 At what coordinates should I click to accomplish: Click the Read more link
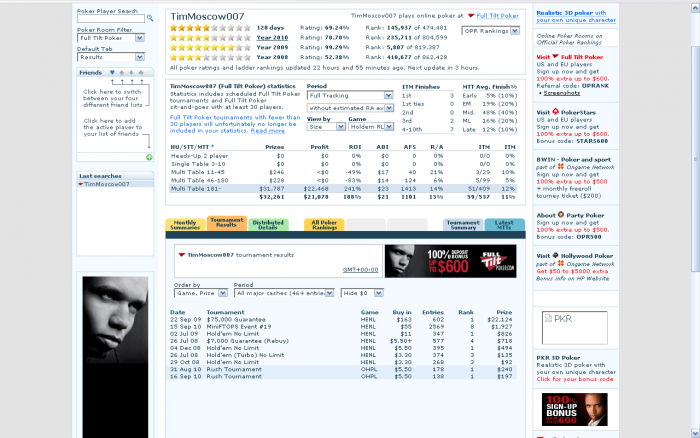tap(267, 131)
